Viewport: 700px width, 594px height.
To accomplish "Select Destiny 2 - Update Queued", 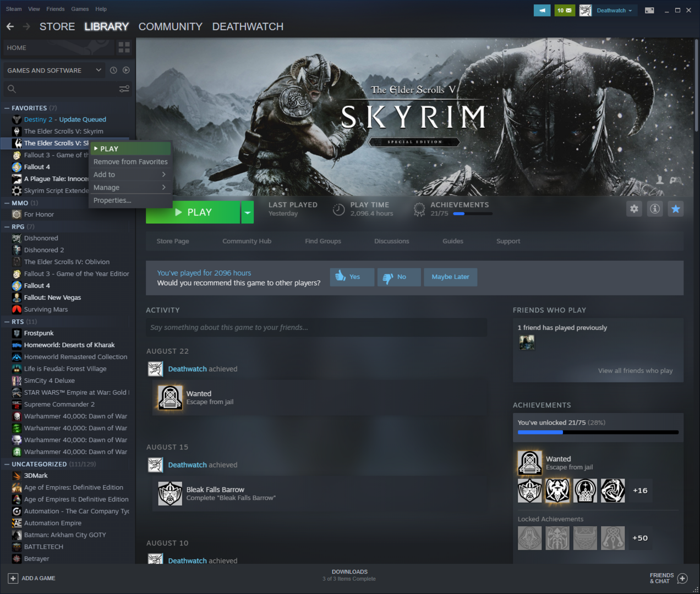I will pos(65,119).
